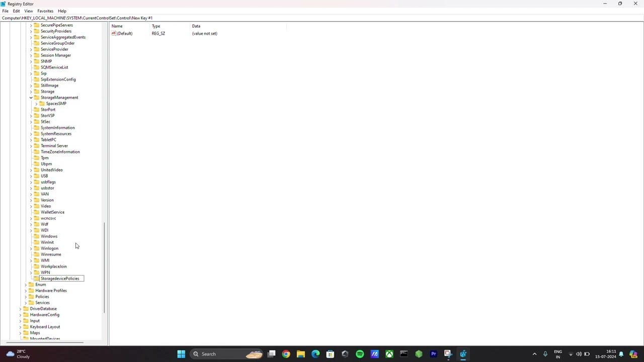Select the Winresume key
The height and width of the screenshot is (362, 644).
(51, 254)
